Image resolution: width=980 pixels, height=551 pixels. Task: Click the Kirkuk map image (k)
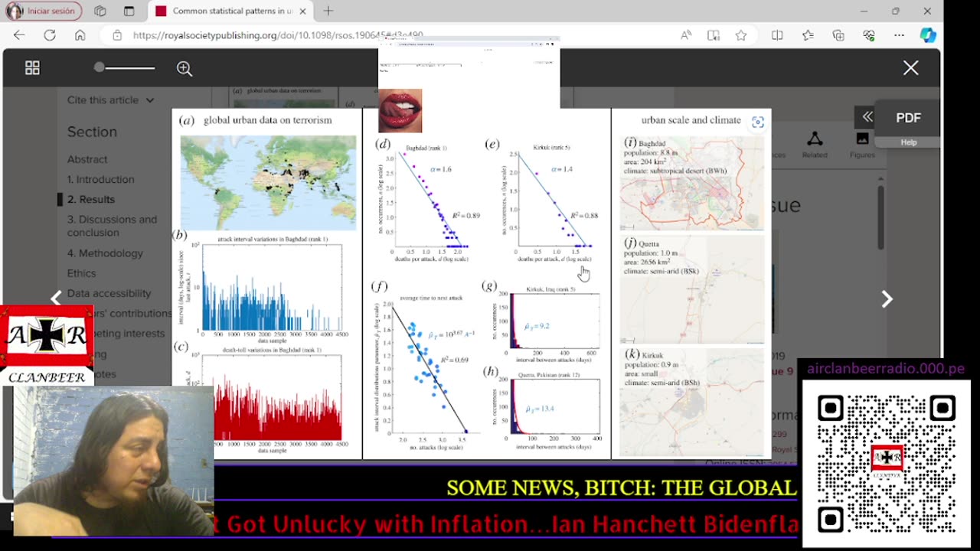pos(692,402)
